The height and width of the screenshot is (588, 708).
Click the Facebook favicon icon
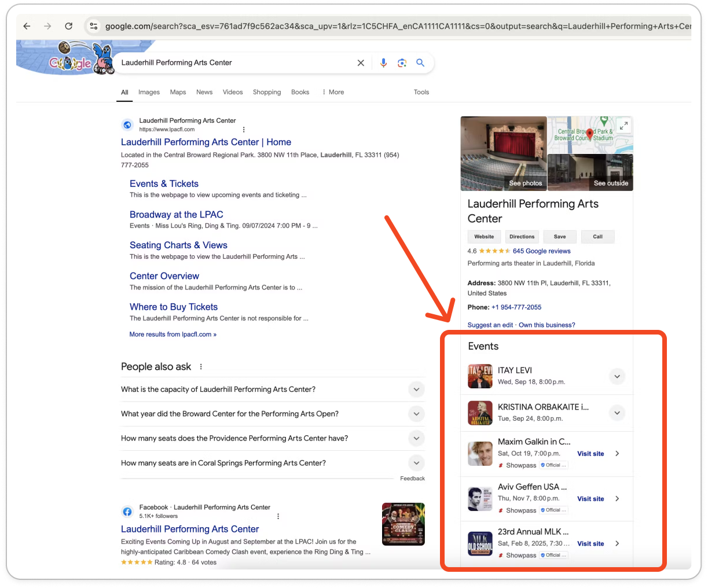(x=127, y=512)
